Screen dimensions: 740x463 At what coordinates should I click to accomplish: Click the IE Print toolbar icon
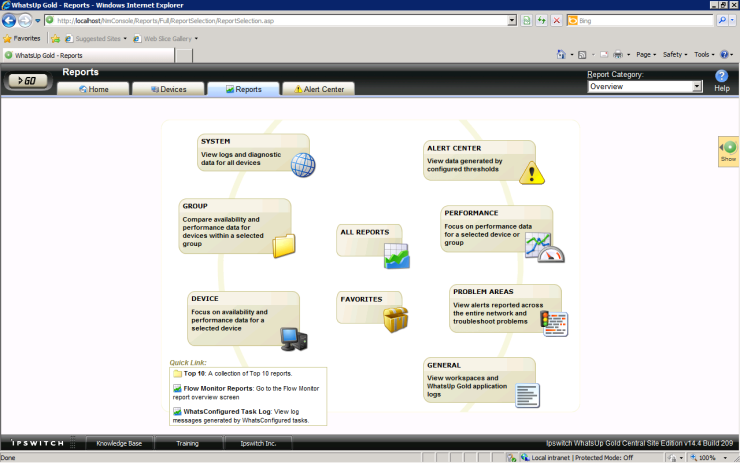coord(618,55)
